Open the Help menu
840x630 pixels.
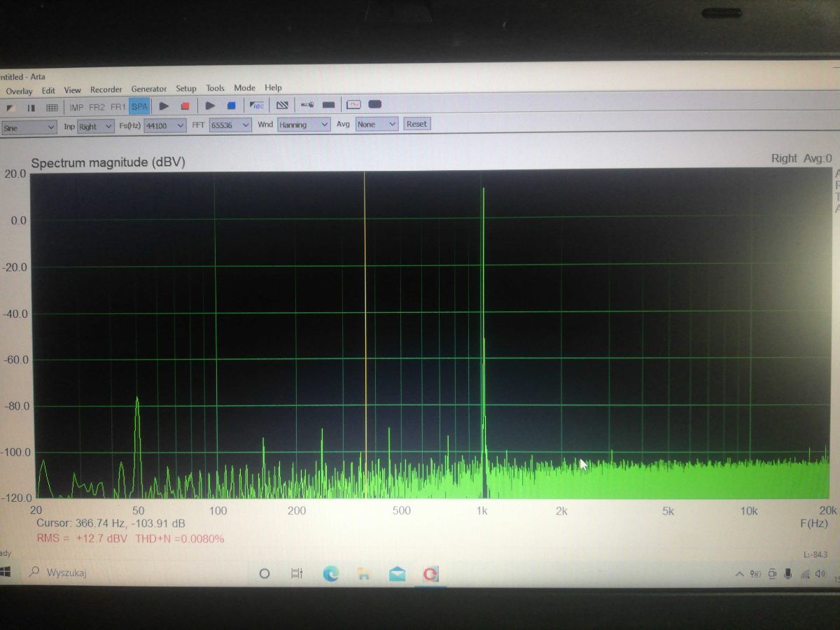tap(273, 87)
